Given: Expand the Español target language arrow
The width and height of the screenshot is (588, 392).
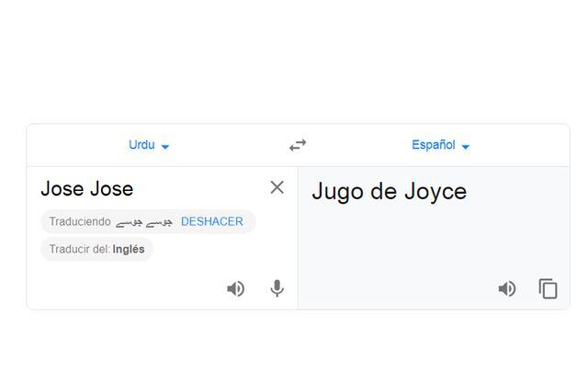Looking at the screenshot, I should (x=466, y=146).
